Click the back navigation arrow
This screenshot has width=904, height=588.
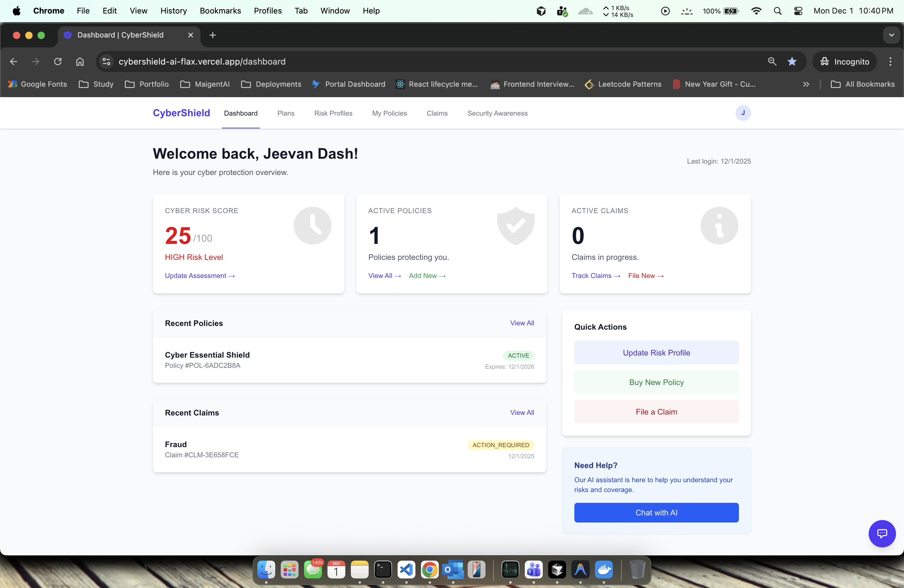pyautogui.click(x=14, y=62)
